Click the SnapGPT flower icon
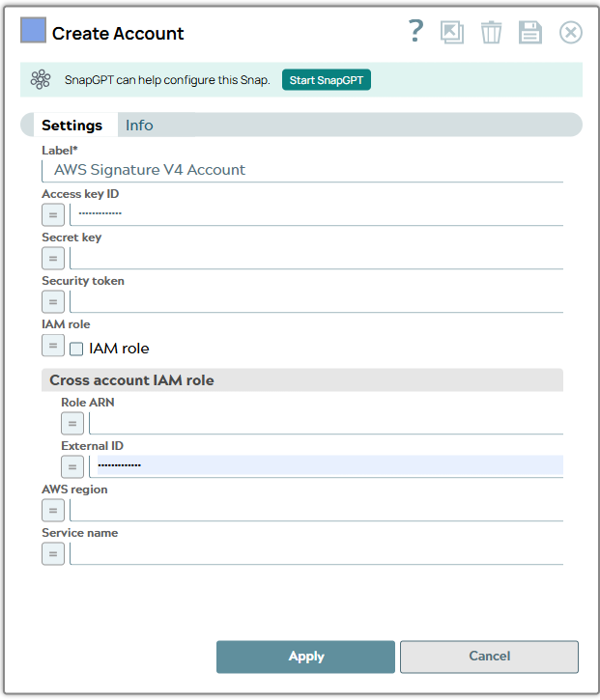Image resolution: width=600 pixels, height=700 pixels. click(x=41, y=80)
